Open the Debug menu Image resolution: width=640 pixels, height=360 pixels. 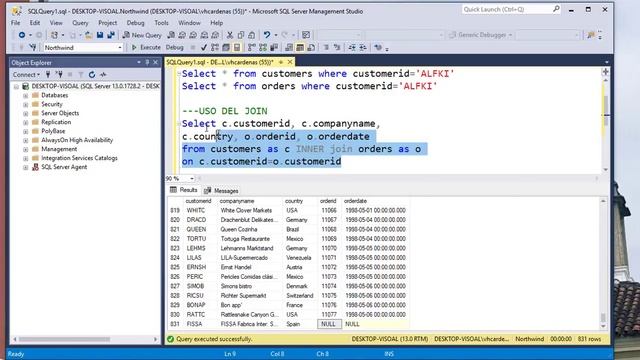(x=136, y=23)
